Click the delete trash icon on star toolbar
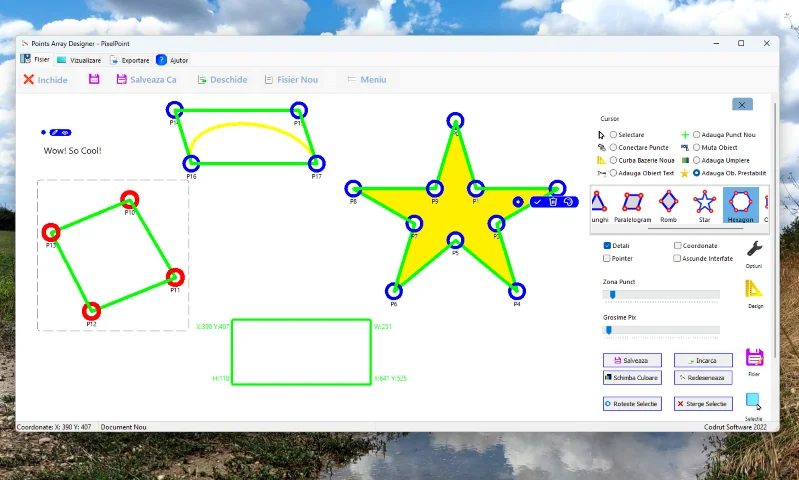799x480 pixels. [553, 201]
